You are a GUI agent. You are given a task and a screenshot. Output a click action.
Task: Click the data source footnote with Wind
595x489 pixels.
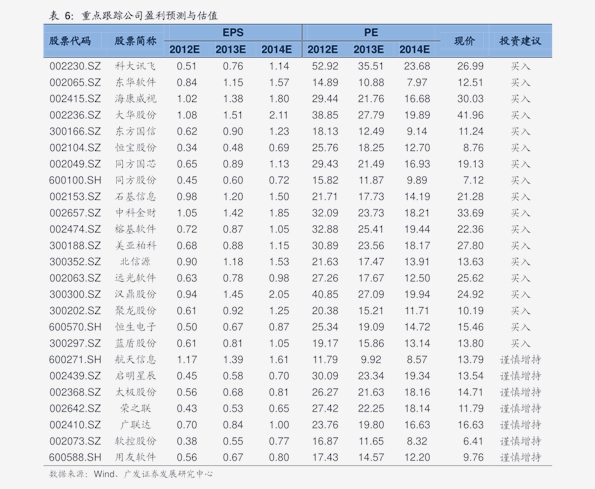click(131, 474)
